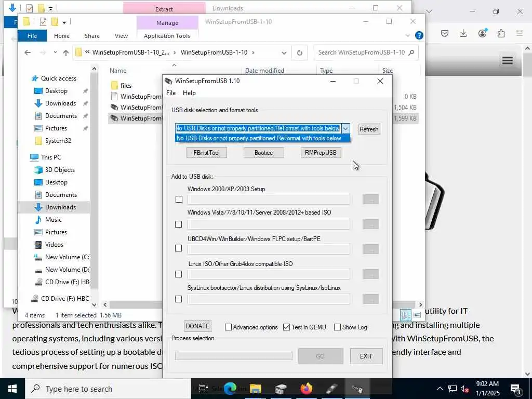Open the USB disk selection dropdown arrow

(345, 129)
